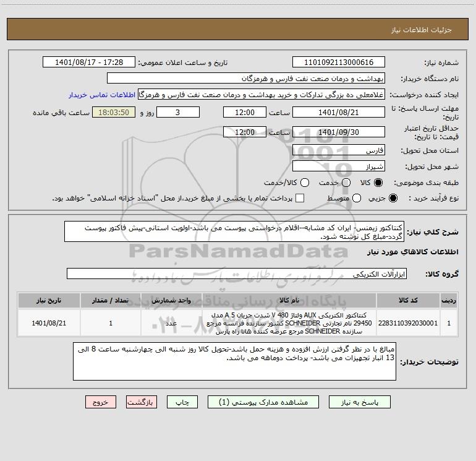Click product code 228311039203​0001 cell
Image resolution: width=476 pixels, height=461 pixels.
tap(408, 323)
